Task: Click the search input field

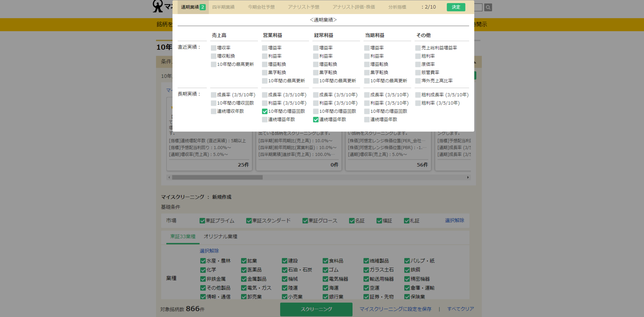Action: (479, 7)
